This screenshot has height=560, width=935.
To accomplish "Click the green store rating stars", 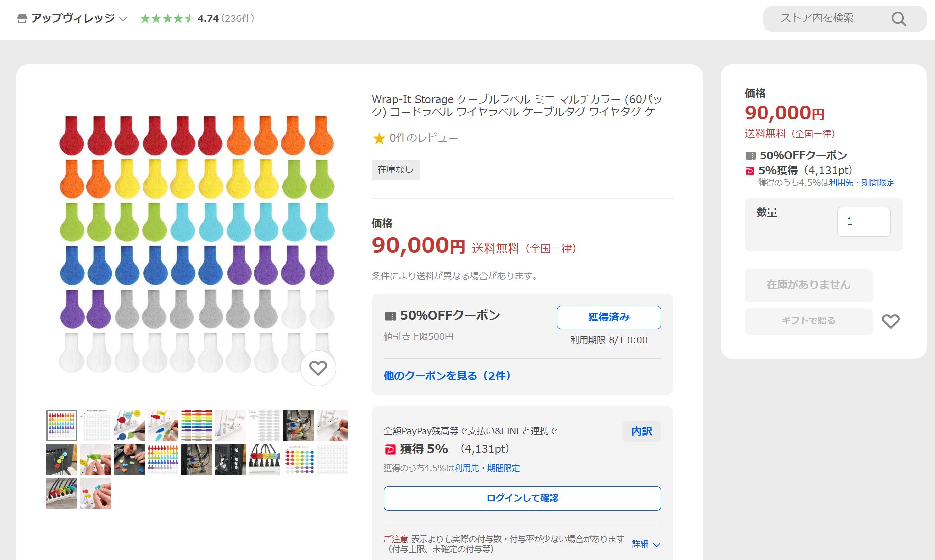I will [167, 19].
